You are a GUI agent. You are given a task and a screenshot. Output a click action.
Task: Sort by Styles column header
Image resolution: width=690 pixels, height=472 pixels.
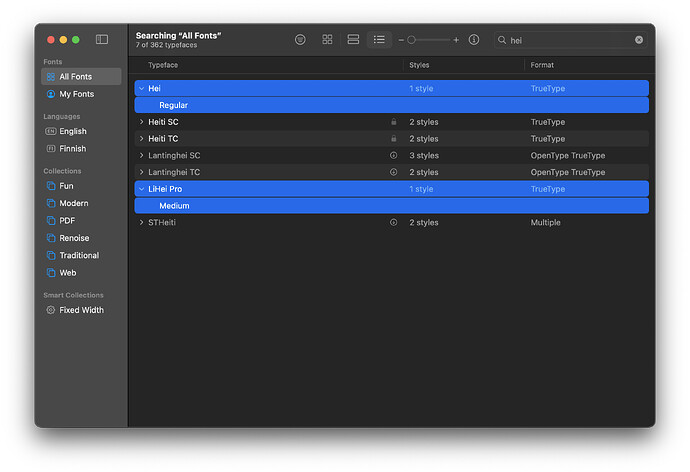click(419, 65)
